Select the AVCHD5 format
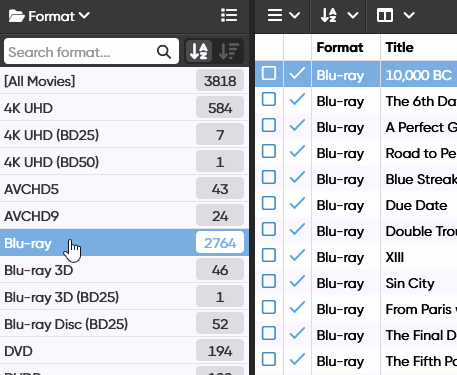The width and height of the screenshot is (457, 375). tap(124, 189)
